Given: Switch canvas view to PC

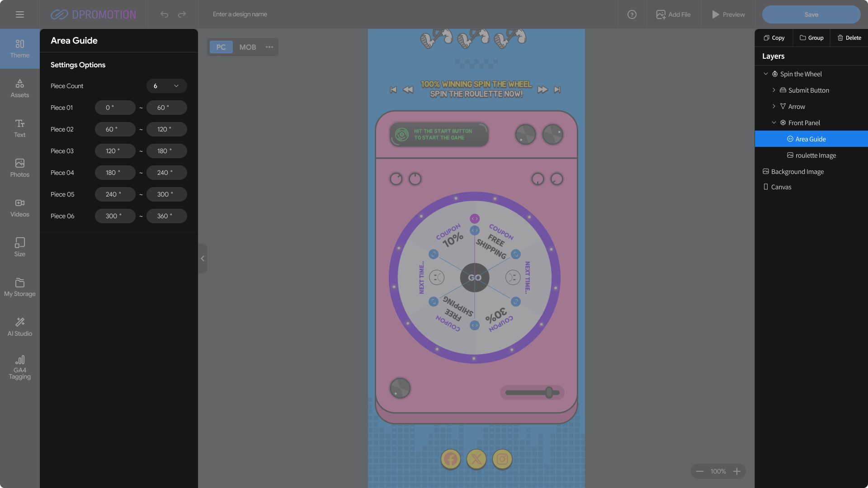Looking at the screenshot, I should point(221,47).
